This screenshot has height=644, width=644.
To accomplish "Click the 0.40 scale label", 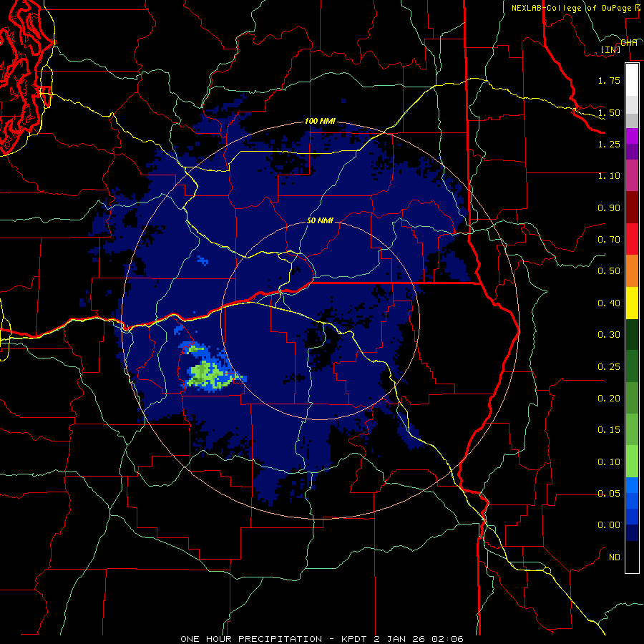I will click(609, 303).
